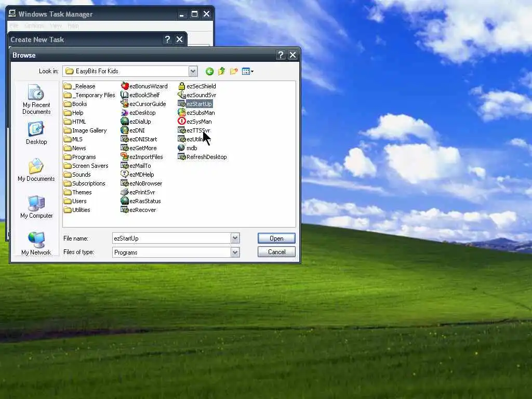Select the ezRasStatus program
Image resolution: width=532 pixels, height=399 pixels.
141,201
